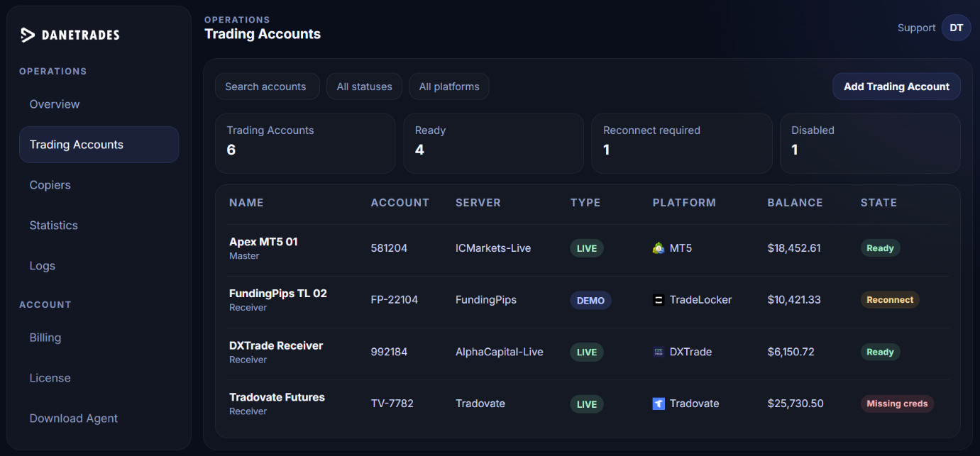Focus the Search accounts field

pyautogui.click(x=267, y=87)
